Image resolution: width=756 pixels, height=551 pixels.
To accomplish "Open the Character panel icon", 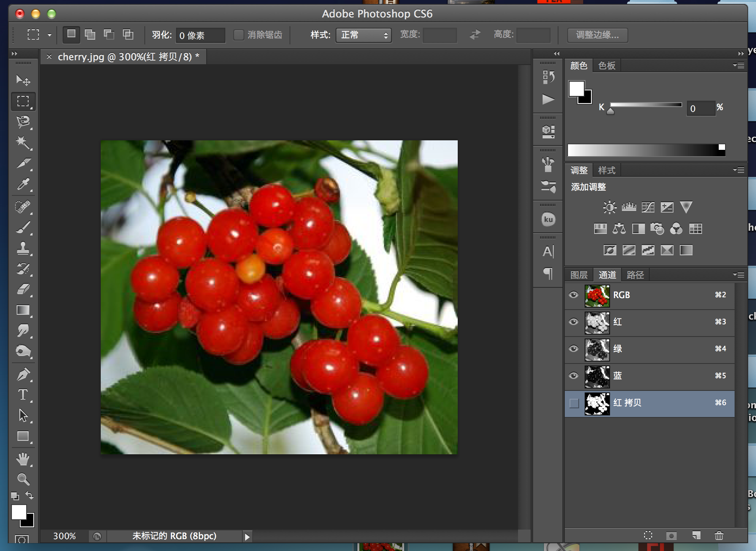I will coord(548,252).
